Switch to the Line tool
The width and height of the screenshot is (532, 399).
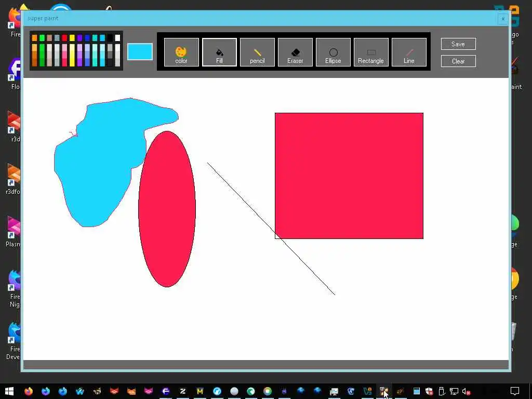409,52
